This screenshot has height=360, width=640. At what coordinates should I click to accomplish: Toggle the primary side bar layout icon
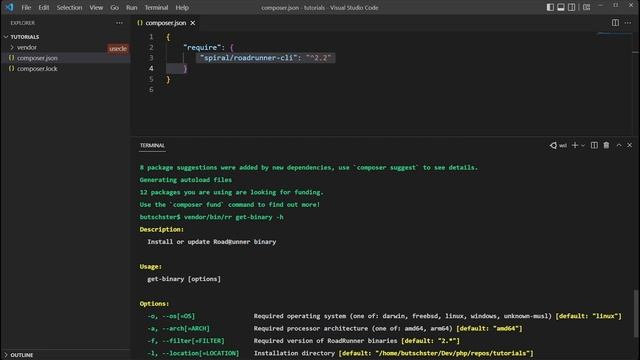pos(550,7)
